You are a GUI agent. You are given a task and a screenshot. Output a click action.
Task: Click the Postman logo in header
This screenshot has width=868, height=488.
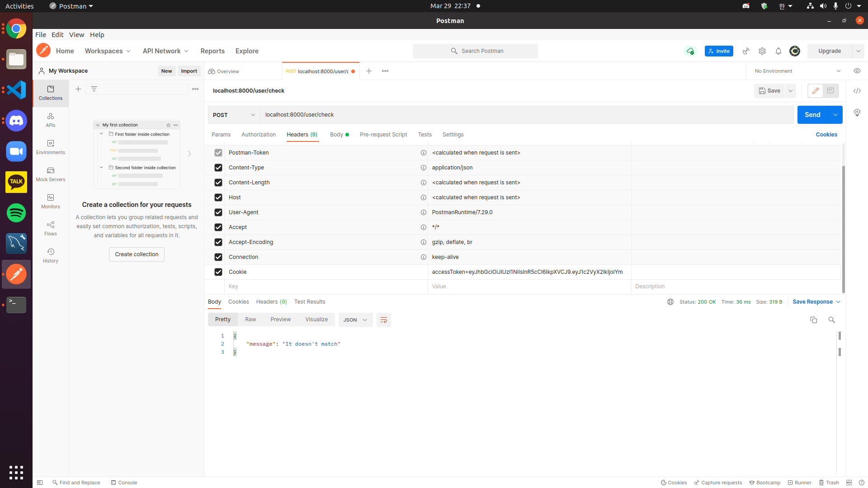(x=43, y=51)
